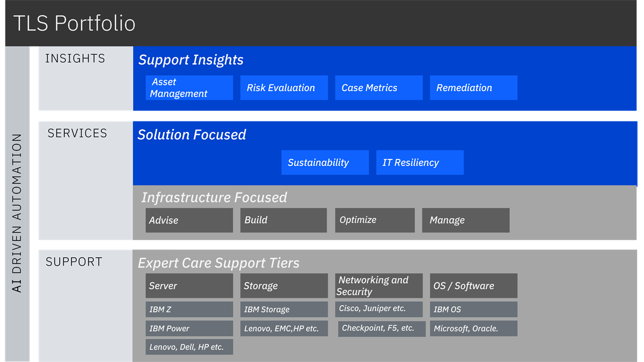Switch to the INSIGHTS section
The image size is (644, 362).
[75, 58]
